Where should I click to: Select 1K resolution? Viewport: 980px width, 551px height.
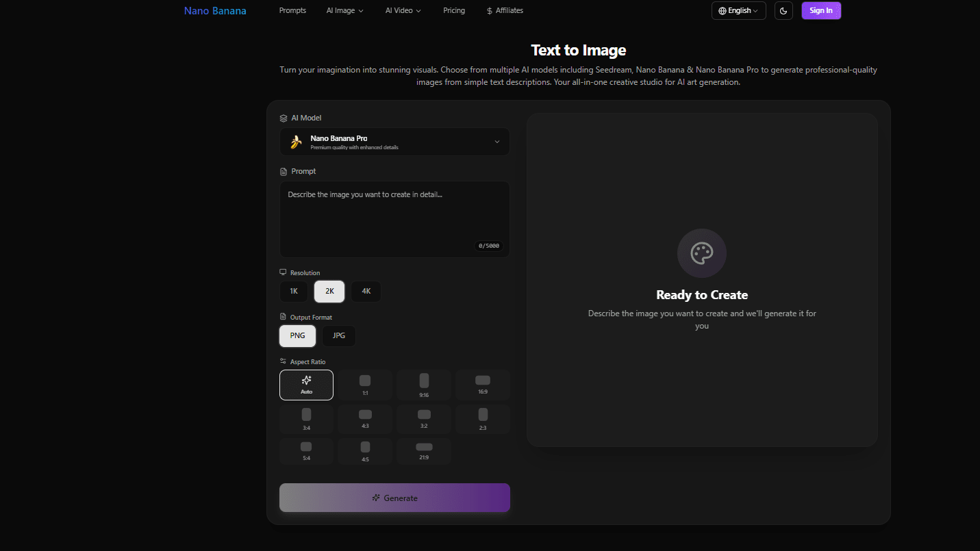click(x=294, y=291)
